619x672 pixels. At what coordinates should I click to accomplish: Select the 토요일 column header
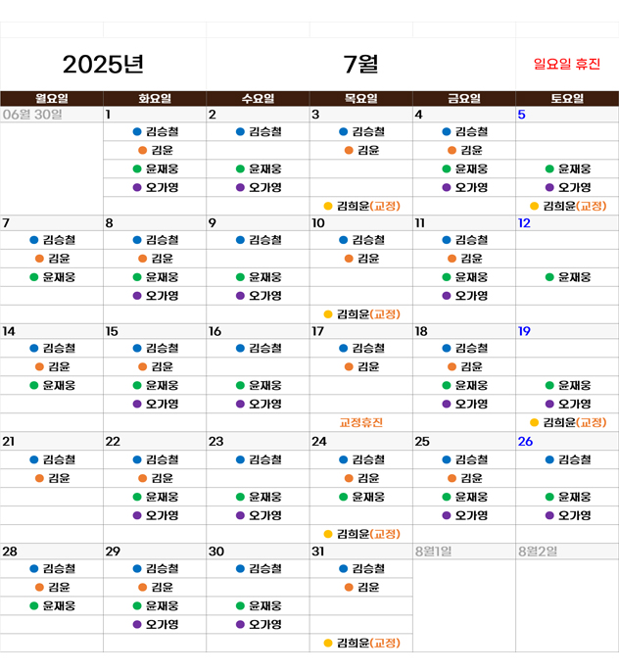tap(567, 99)
